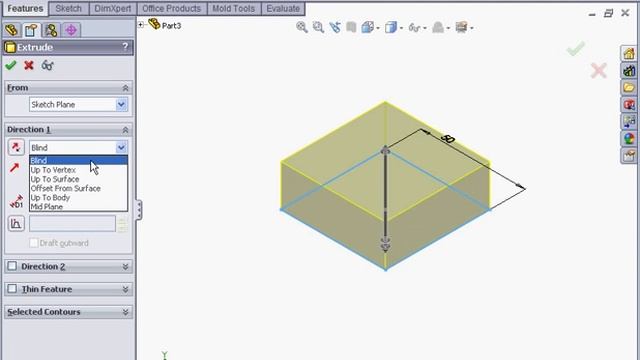Cancel with faded red X in viewport corner
This screenshot has height=360, width=640.
(x=599, y=71)
